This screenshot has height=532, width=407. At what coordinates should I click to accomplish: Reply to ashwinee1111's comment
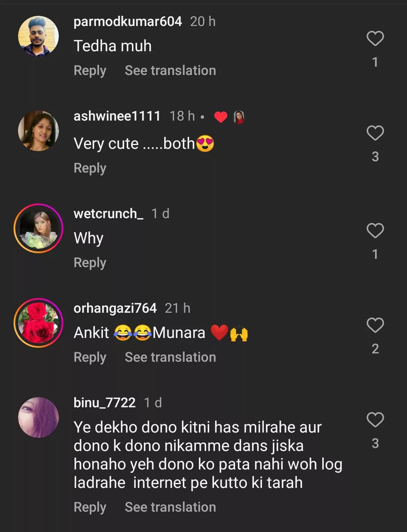coord(90,168)
